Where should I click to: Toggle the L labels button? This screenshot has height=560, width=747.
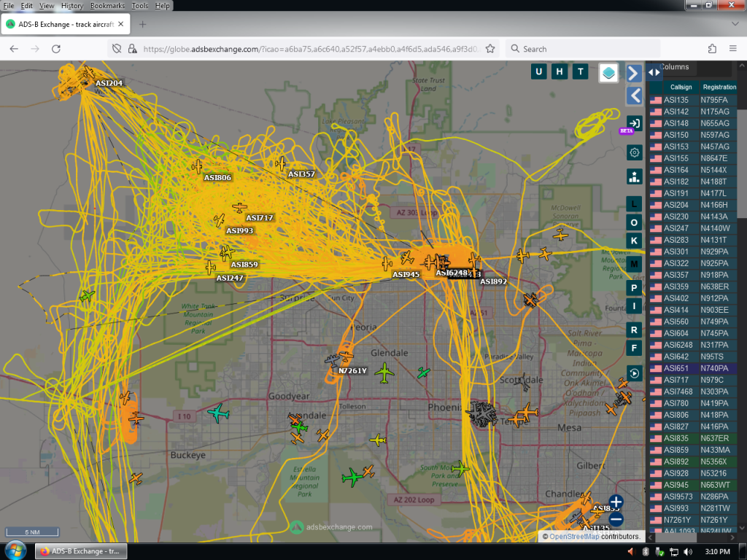tap(634, 204)
